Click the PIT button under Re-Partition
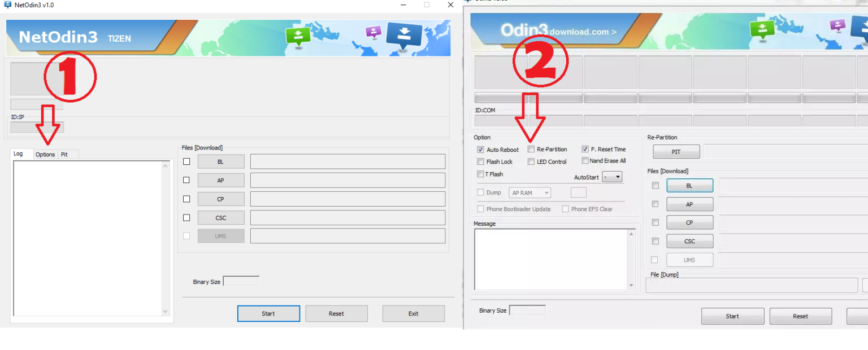 [676, 152]
